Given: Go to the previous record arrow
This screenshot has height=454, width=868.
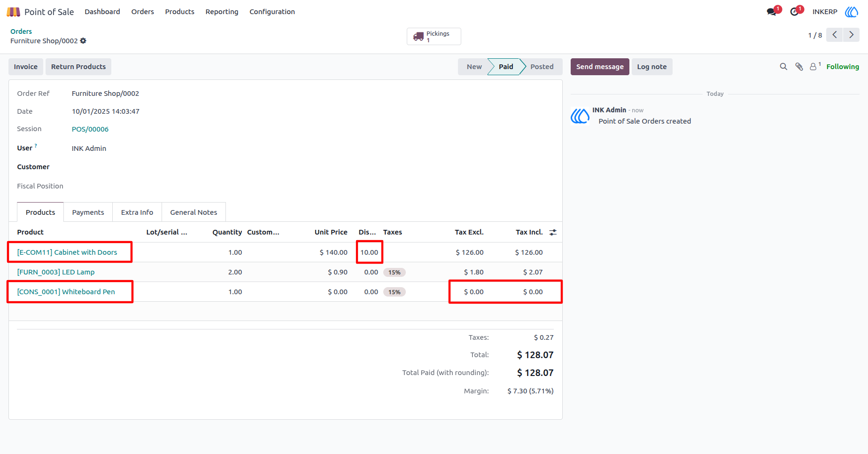Looking at the screenshot, I should (835, 35).
